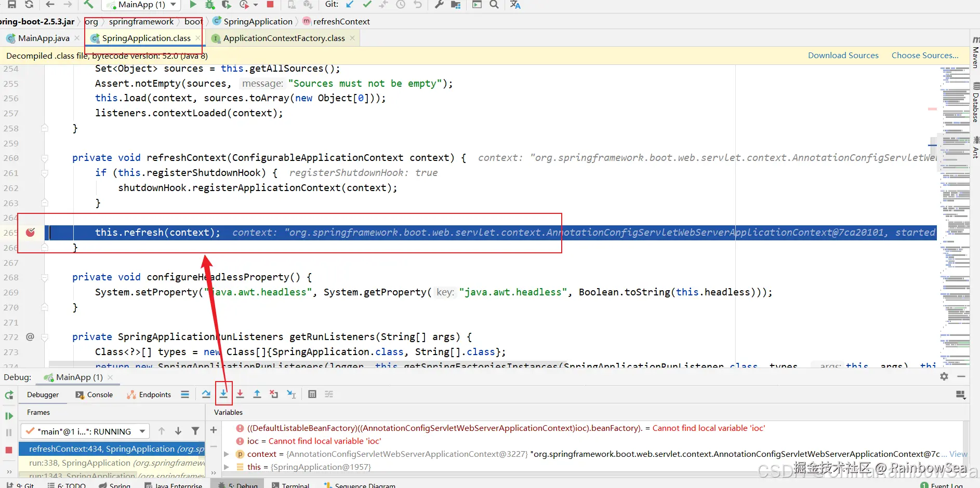
Task: Open the Sequence Diagram tool window
Action: point(360,485)
